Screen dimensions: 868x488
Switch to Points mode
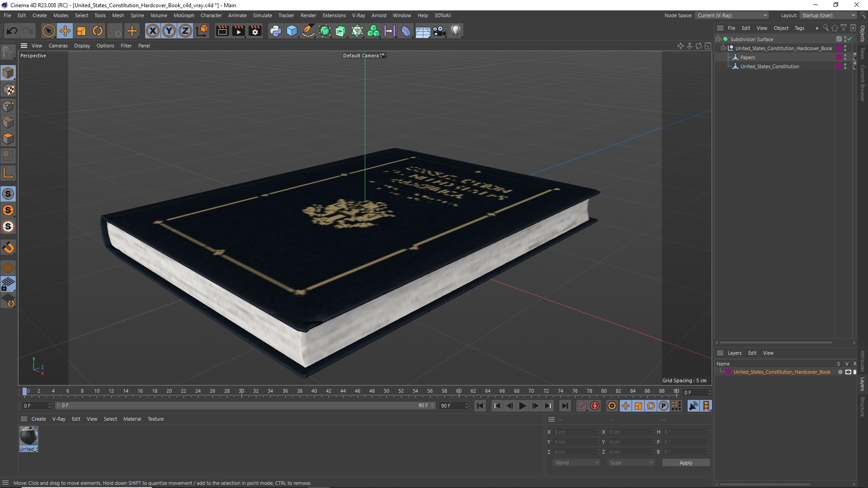pyautogui.click(x=8, y=106)
